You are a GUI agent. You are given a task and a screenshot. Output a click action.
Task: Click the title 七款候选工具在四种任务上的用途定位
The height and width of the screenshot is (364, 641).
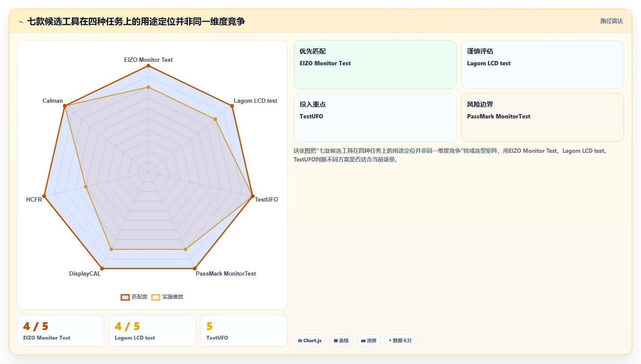(x=136, y=21)
